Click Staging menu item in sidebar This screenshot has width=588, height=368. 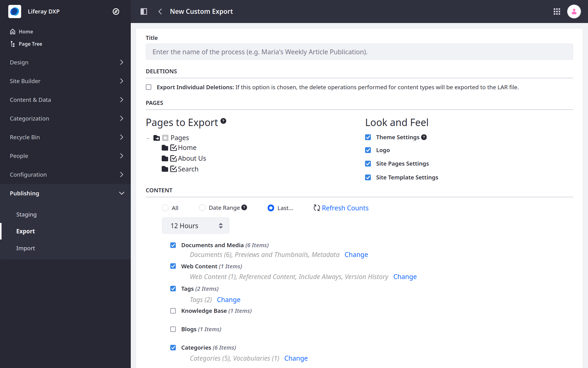point(26,214)
